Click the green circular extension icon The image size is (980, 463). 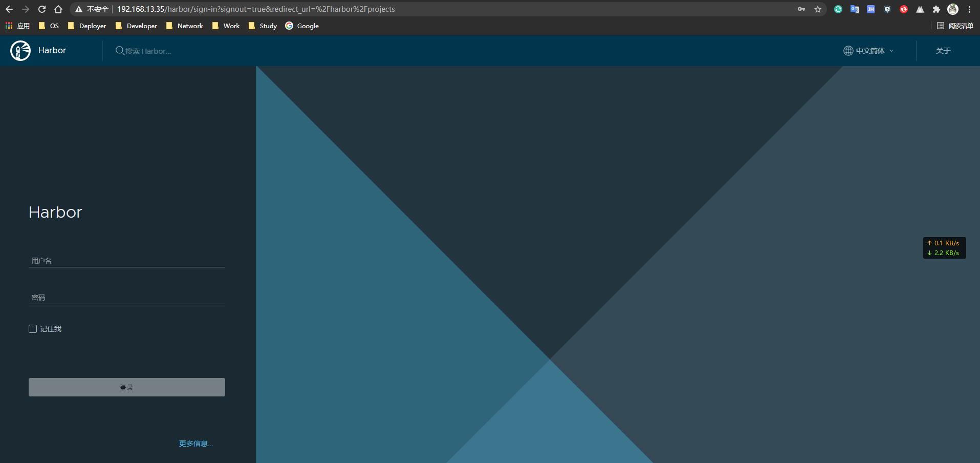[838, 9]
